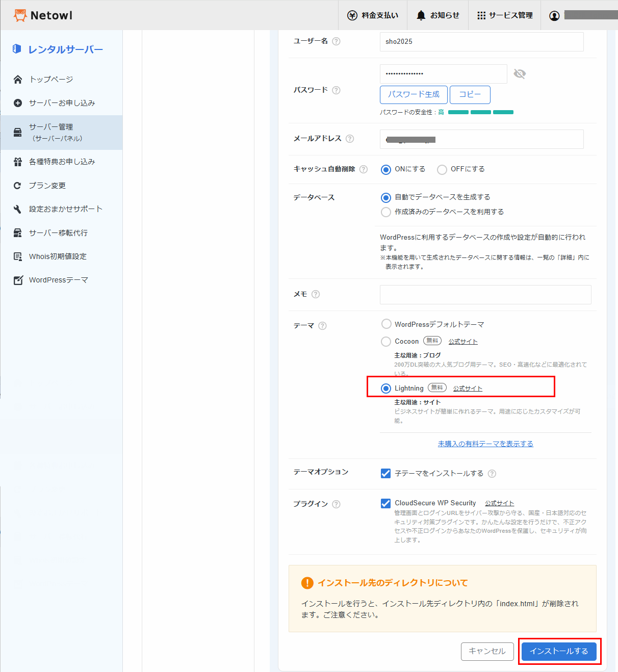The height and width of the screenshot is (672, 618).
Task: Select 作成済みのデータベースを利用する option
Action: [x=386, y=212]
